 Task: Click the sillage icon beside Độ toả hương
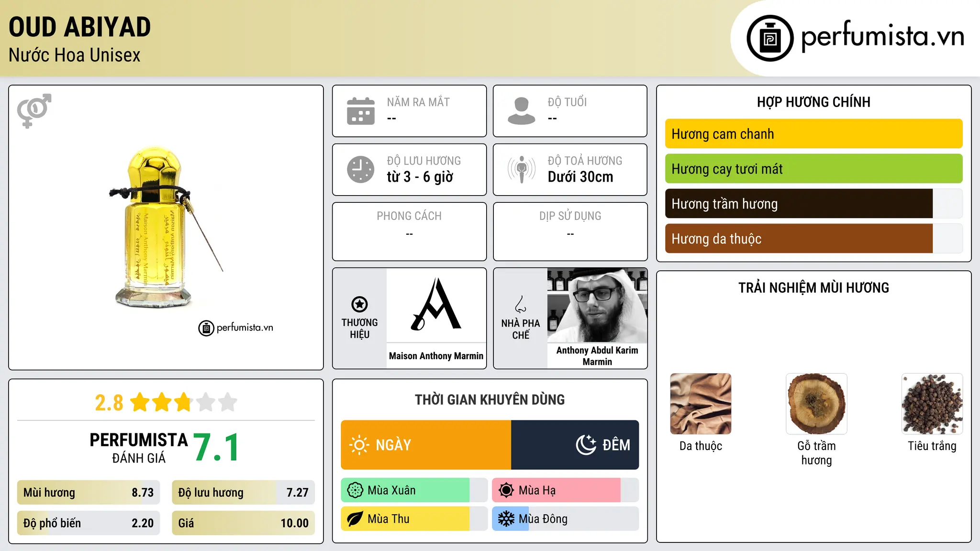coord(522,169)
